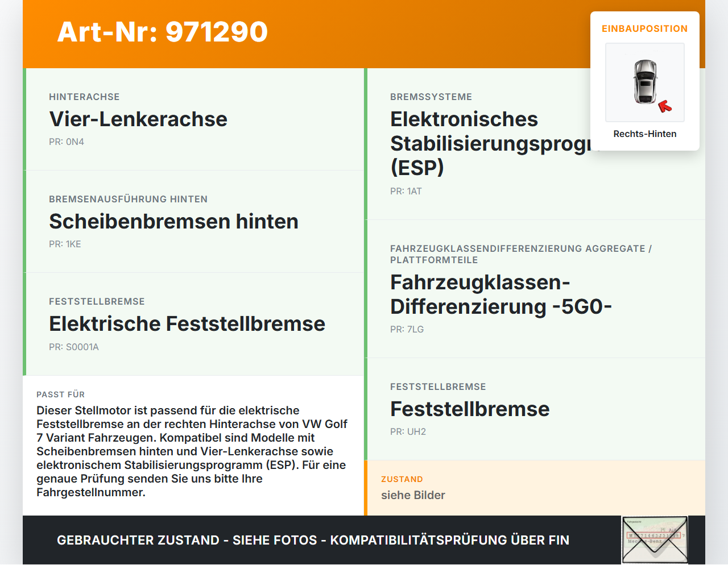Screen dimensions: 728x565
Task: Click the Art-Nr: 971290 heading
Action: (162, 32)
